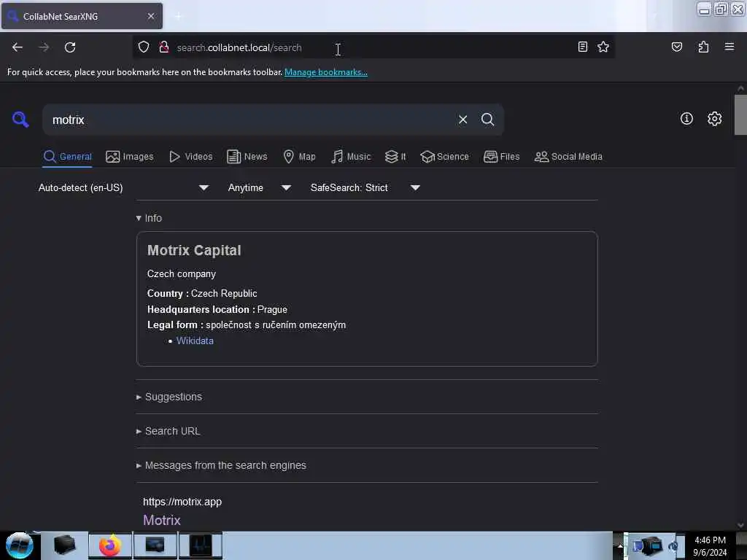
Task: Open a new browser tab
Action: pos(178,17)
